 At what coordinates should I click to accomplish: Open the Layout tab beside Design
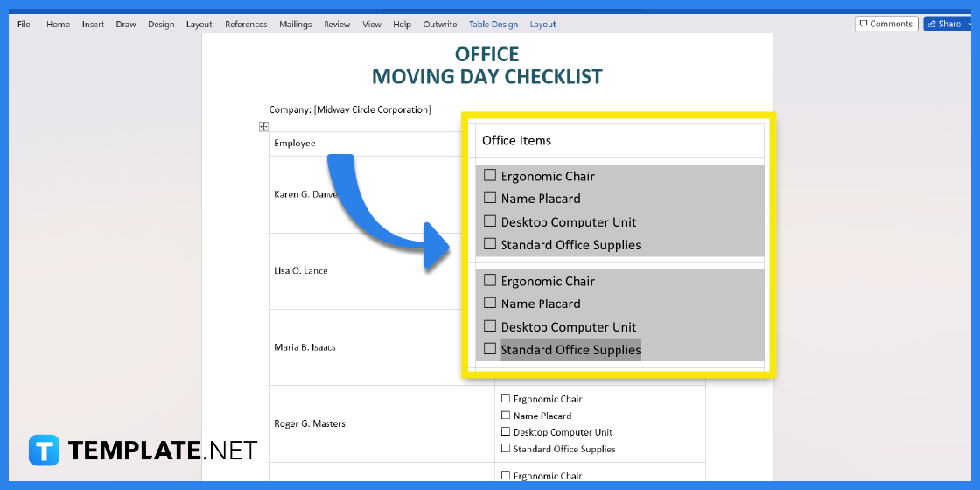click(199, 24)
